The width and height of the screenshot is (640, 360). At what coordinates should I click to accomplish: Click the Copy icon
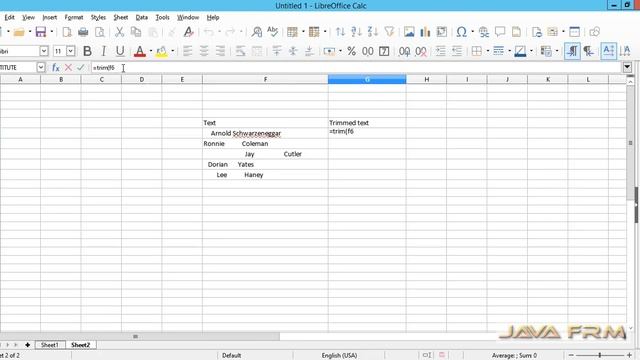tap(136, 32)
